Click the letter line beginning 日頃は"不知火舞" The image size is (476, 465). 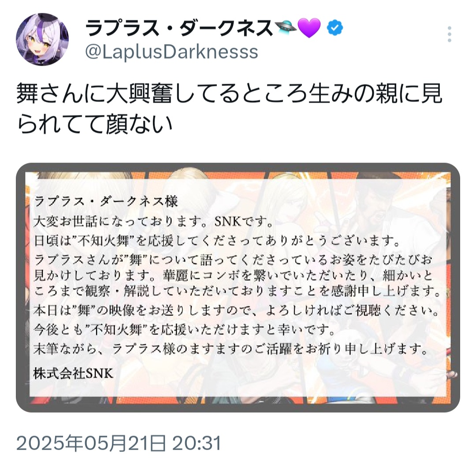pos(217,241)
